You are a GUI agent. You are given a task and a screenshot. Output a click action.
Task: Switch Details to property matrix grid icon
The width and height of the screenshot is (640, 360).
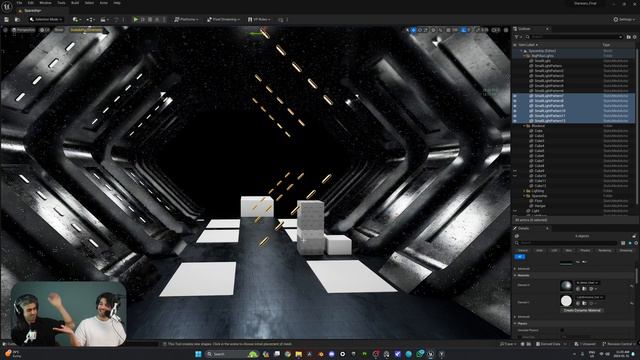coord(623,243)
